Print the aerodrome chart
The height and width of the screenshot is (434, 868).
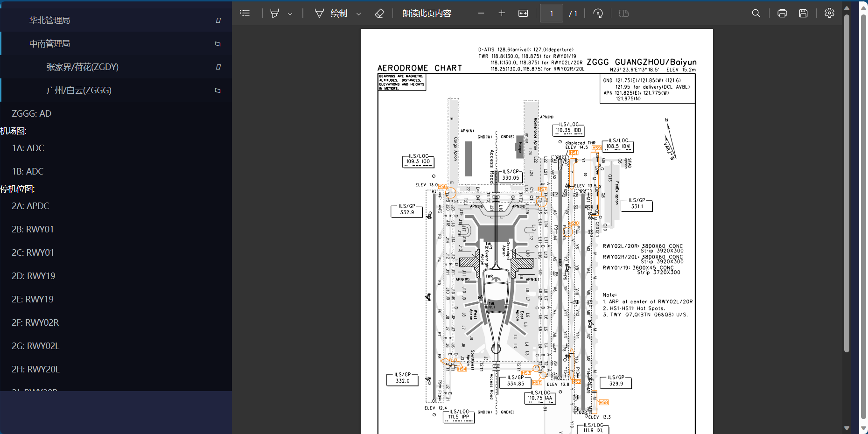[782, 14]
